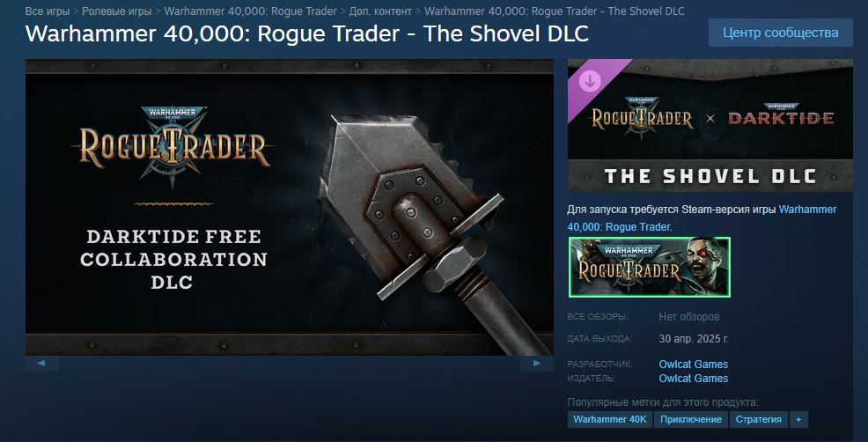Screen dimensions: 868x442
Task: Select the Приключение tag
Action: click(x=691, y=419)
